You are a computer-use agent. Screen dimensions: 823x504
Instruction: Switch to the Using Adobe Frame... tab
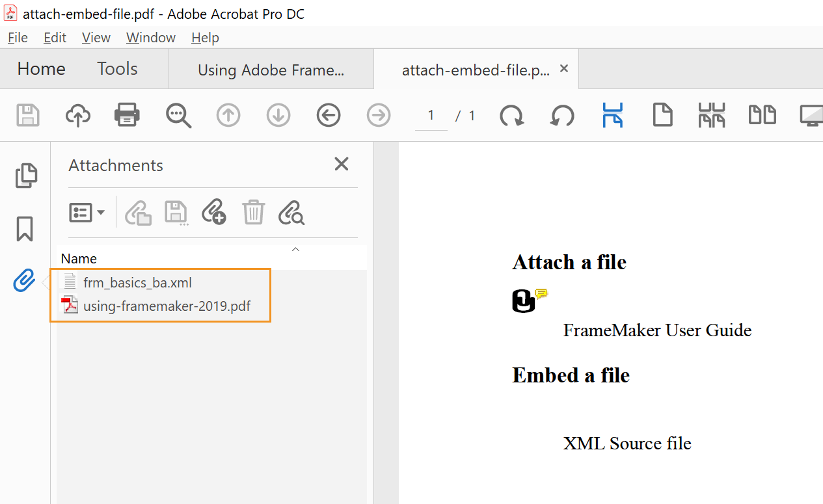(x=271, y=69)
